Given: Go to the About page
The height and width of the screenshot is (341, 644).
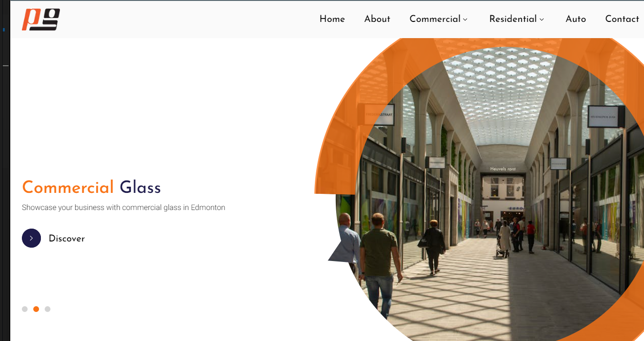Looking at the screenshot, I should 377,19.
